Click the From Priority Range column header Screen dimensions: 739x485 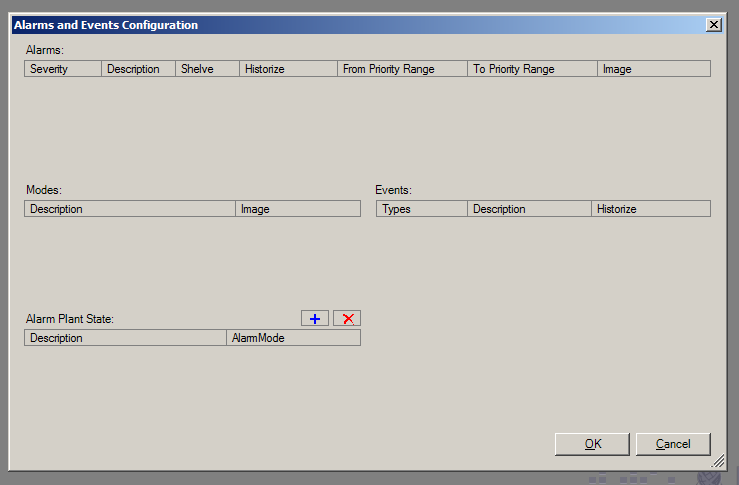click(402, 69)
